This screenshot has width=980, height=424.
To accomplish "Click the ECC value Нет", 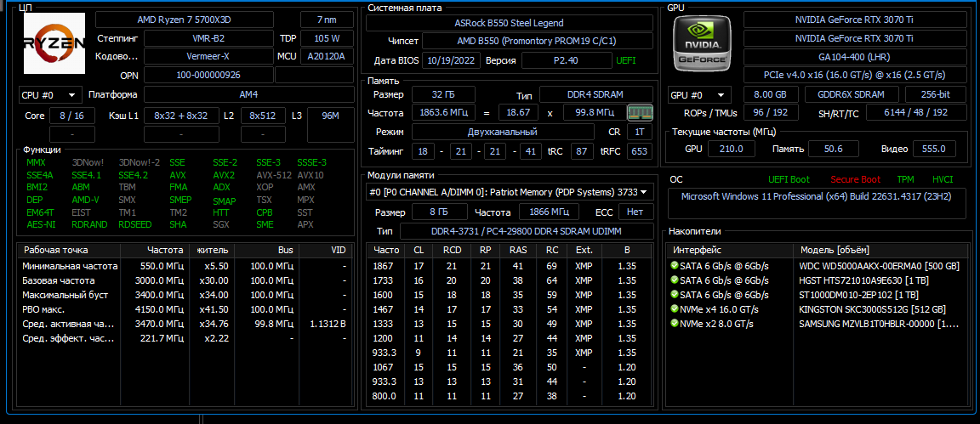I will pos(635,212).
